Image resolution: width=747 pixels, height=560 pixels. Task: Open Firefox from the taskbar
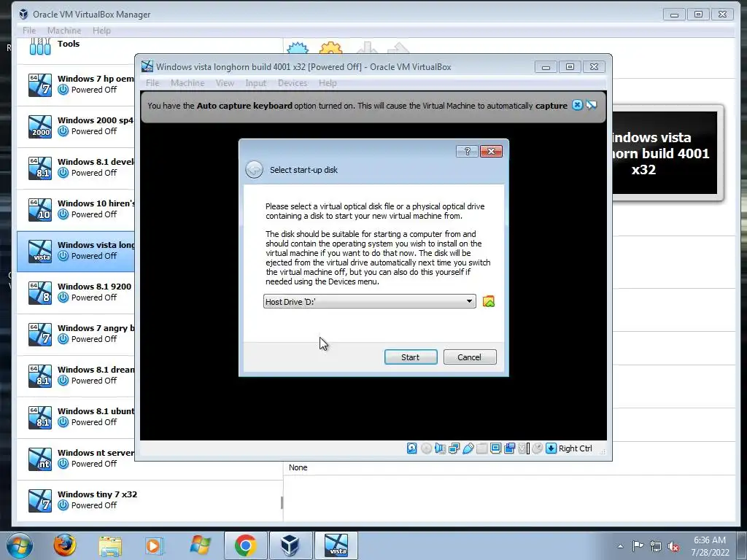[x=65, y=545]
